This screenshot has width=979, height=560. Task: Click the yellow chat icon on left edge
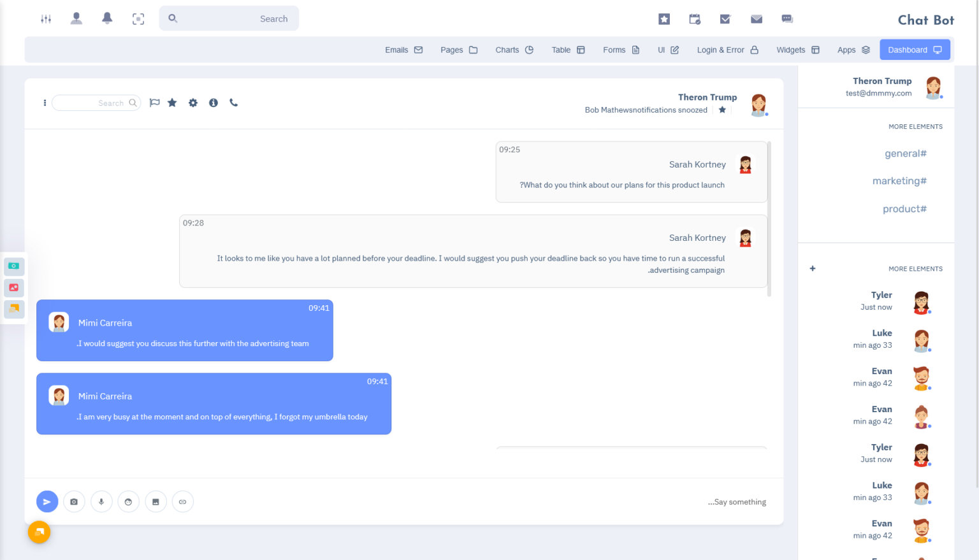[14, 309]
